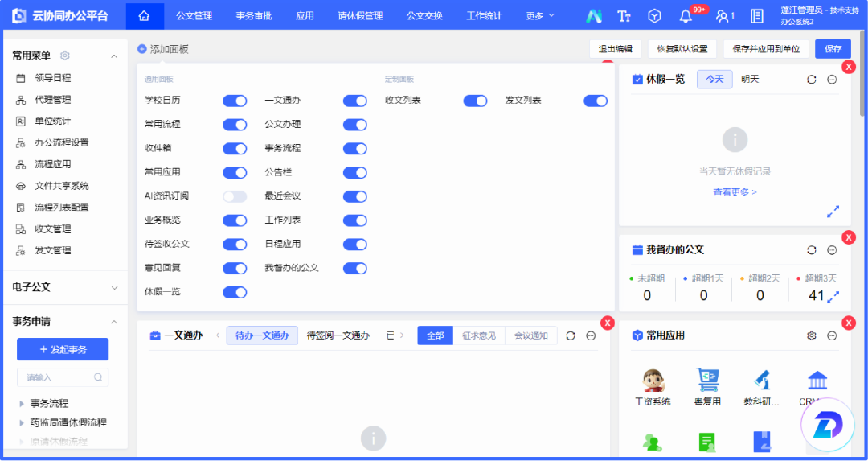Image resolution: width=868 pixels, height=461 pixels.
Task: Open the notebook icon in header
Action: tap(757, 16)
